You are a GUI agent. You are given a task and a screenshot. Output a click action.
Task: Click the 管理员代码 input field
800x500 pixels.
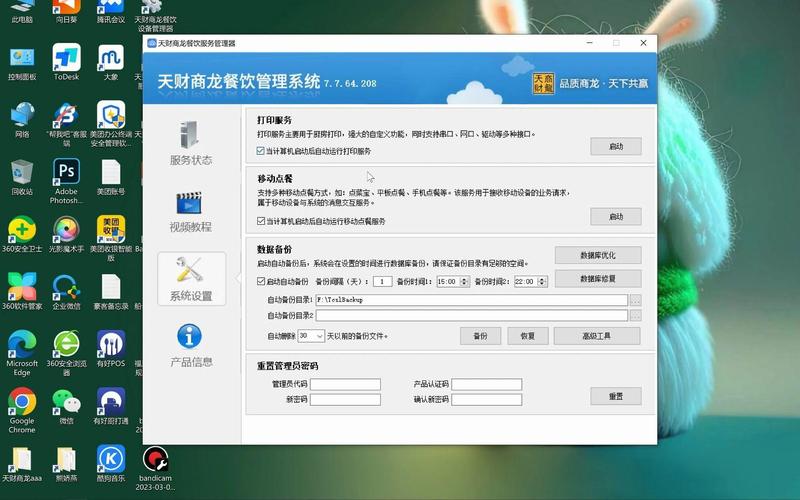pos(345,384)
